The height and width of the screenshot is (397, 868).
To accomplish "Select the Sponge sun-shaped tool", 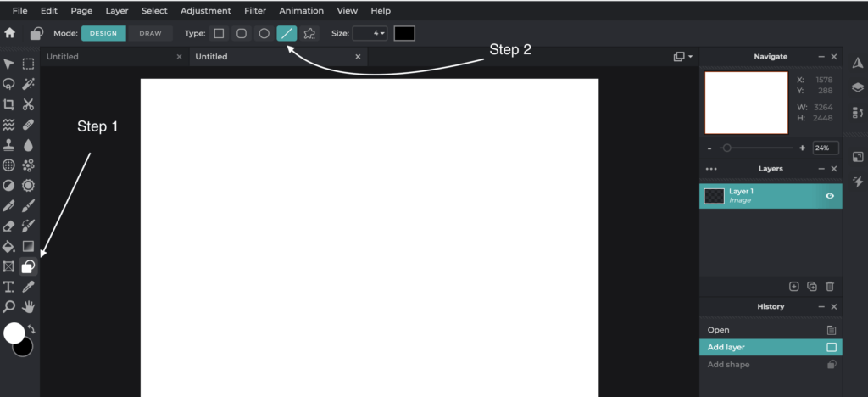I will click(x=28, y=186).
